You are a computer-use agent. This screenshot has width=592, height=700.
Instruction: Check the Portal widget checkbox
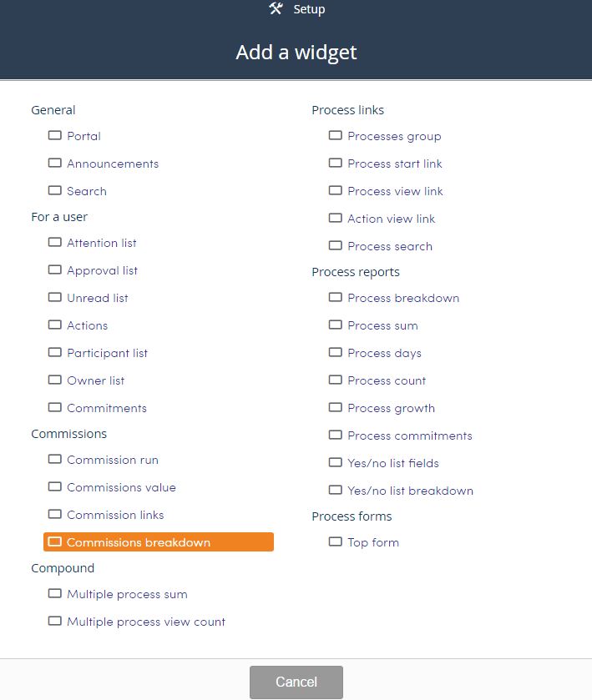coord(55,135)
